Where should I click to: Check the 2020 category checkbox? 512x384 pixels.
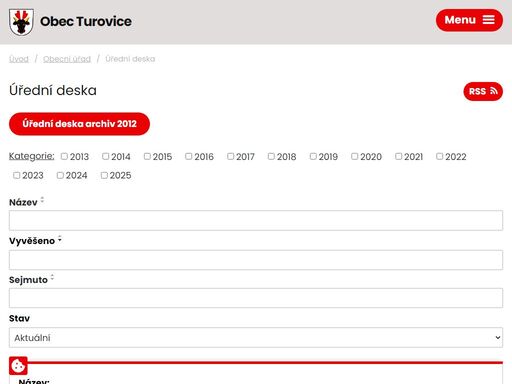tap(355, 156)
